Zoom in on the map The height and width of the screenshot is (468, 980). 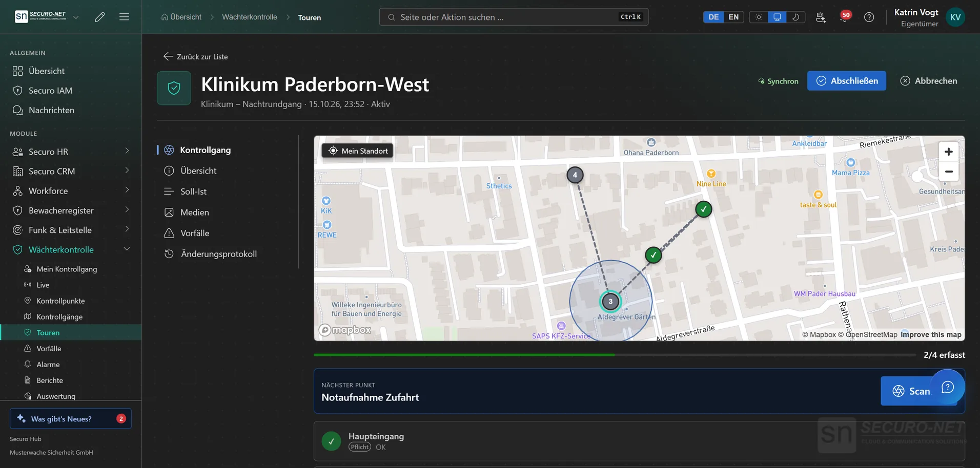pyautogui.click(x=948, y=152)
